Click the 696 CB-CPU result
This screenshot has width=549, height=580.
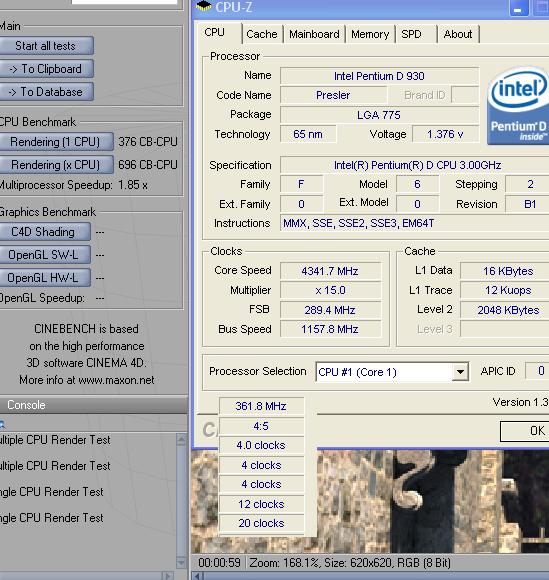click(148, 165)
